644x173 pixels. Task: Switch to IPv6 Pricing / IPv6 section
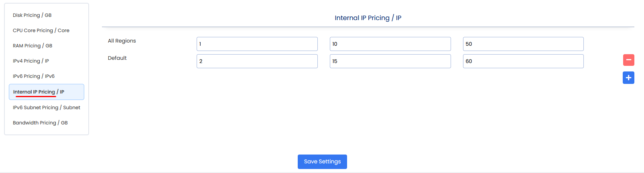pos(34,76)
